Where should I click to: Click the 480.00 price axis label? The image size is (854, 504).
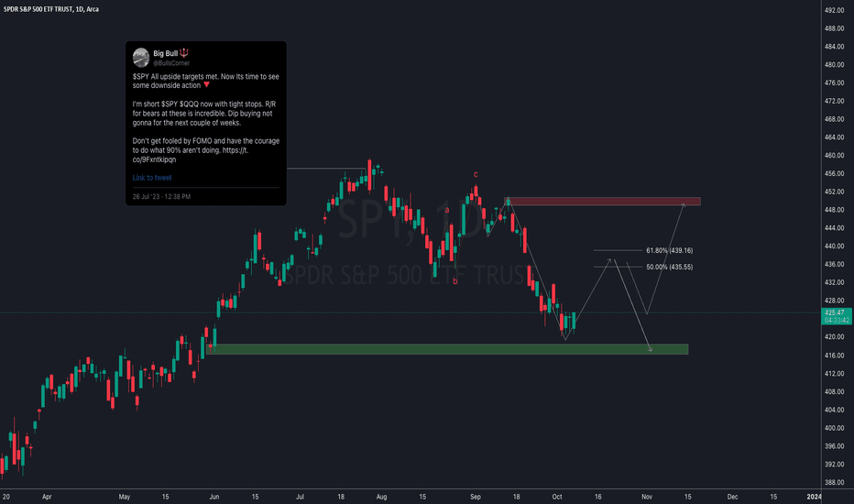point(834,65)
